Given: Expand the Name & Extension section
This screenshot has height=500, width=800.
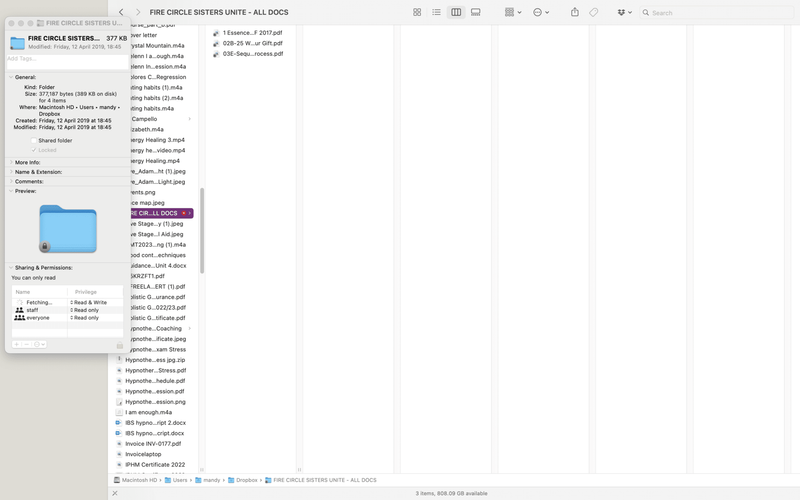Looking at the screenshot, I should pyautogui.click(x=11, y=172).
